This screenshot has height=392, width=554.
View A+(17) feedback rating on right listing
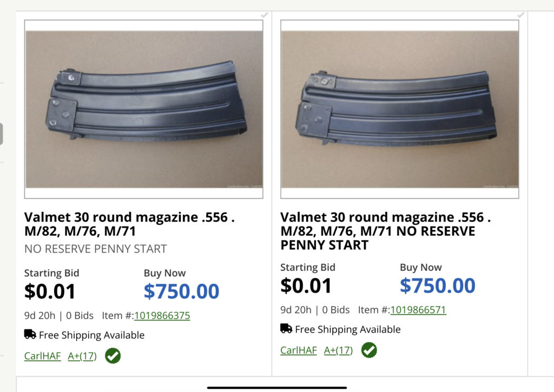point(338,350)
